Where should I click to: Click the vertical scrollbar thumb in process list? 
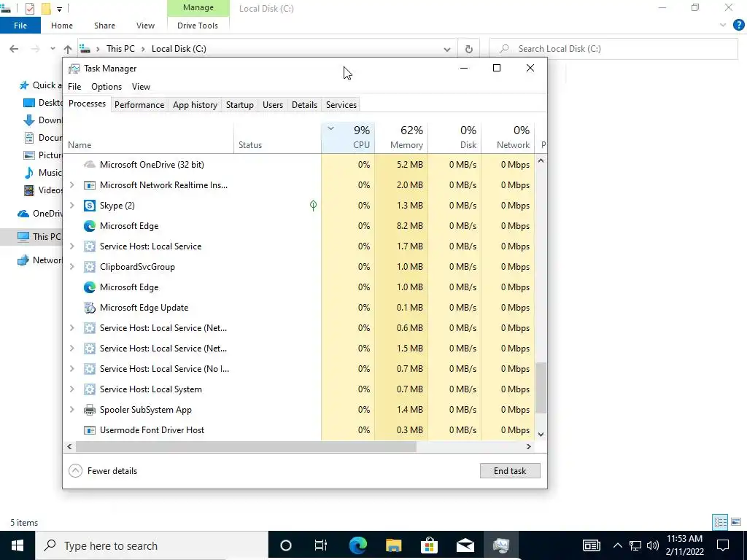point(541,388)
